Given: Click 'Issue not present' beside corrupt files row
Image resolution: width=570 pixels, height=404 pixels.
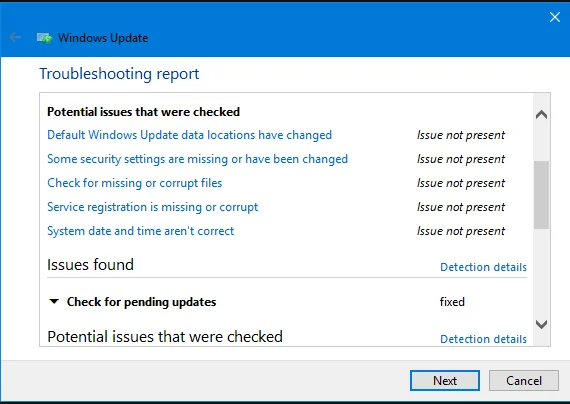Looking at the screenshot, I should point(461,183).
